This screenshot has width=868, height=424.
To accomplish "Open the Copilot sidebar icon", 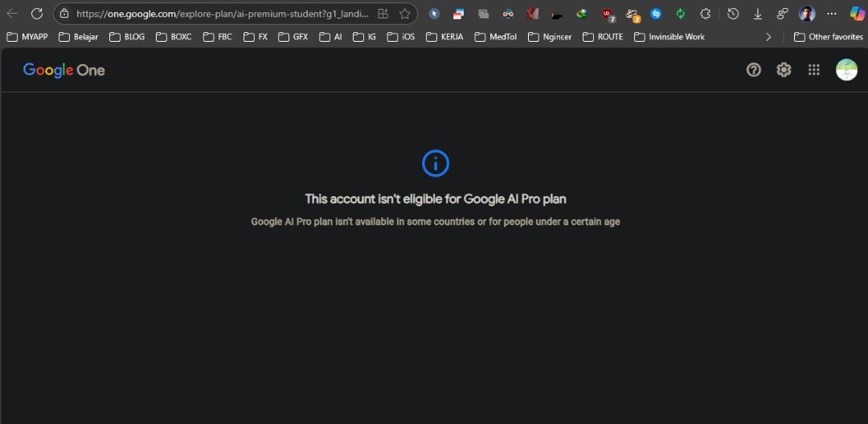I will (x=857, y=14).
